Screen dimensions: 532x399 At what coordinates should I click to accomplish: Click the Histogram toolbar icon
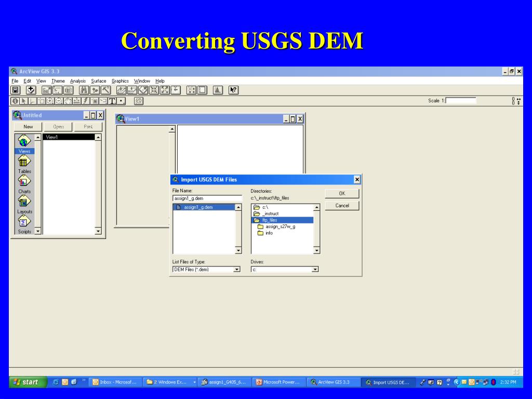pyautogui.click(x=218, y=90)
